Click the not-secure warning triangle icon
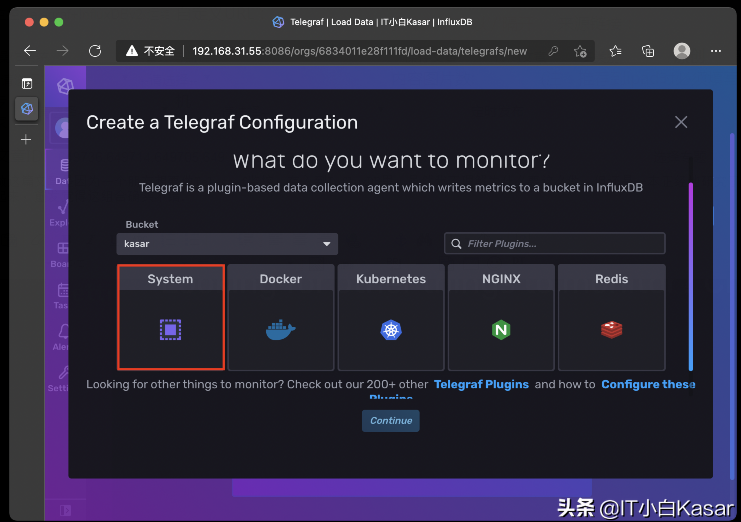 pyautogui.click(x=132, y=51)
